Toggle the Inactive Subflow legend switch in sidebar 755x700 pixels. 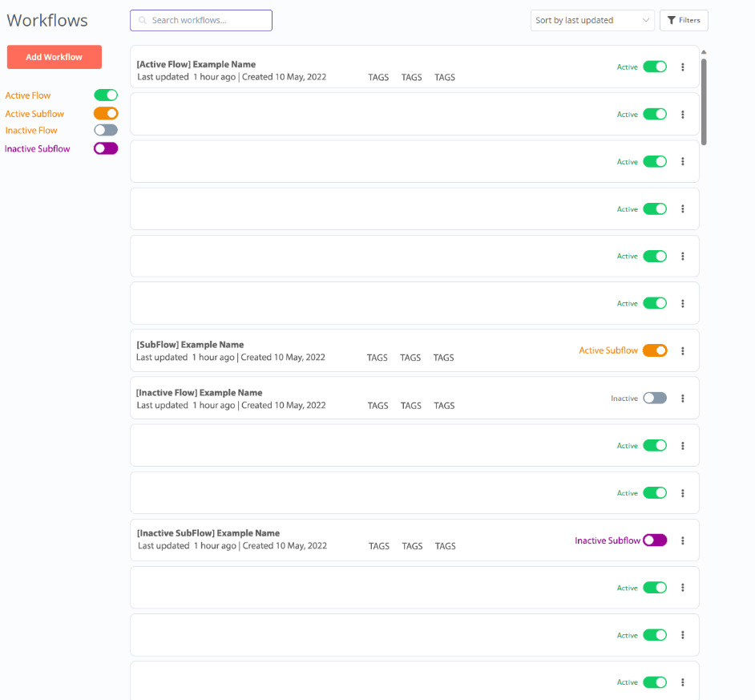tap(106, 148)
